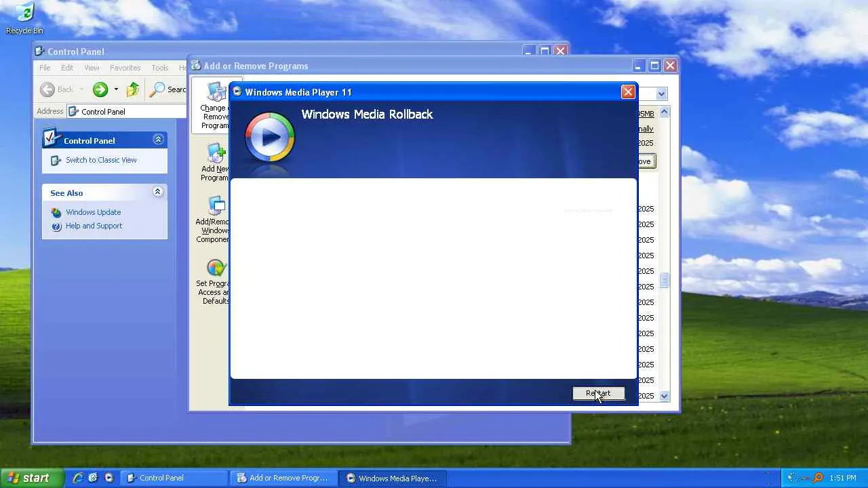Click the Up folder icon in Control Panel
The image size is (868, 488).
[x=133, y=89]
